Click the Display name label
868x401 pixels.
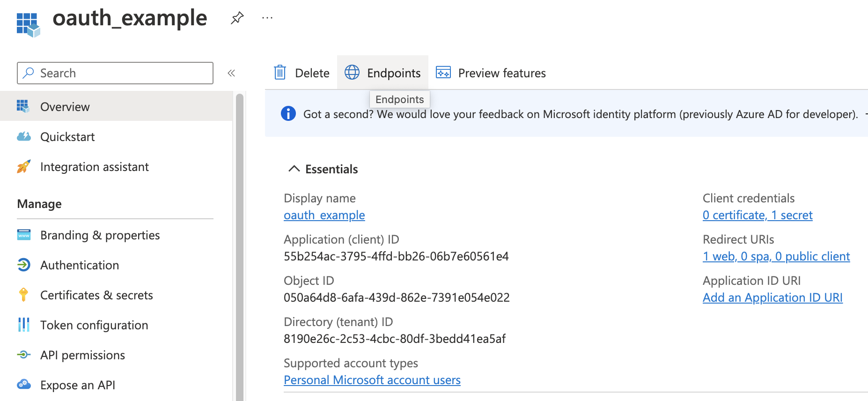(320, 198)
